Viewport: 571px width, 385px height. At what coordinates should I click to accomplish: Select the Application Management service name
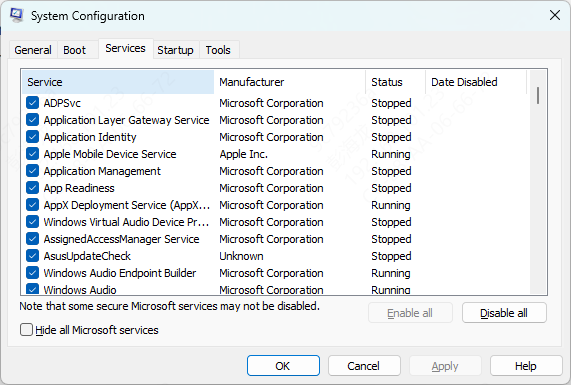click(x=102, y=171)
